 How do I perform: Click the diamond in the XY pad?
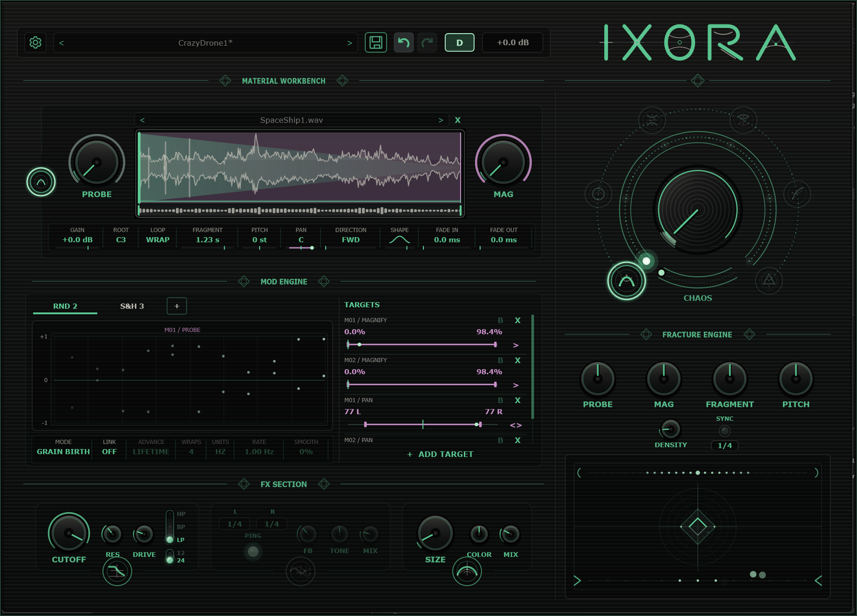pos(698,526)
